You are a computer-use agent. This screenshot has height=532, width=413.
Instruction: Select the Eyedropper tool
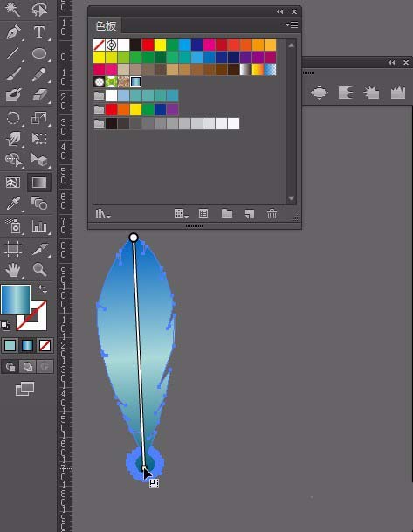13,204
